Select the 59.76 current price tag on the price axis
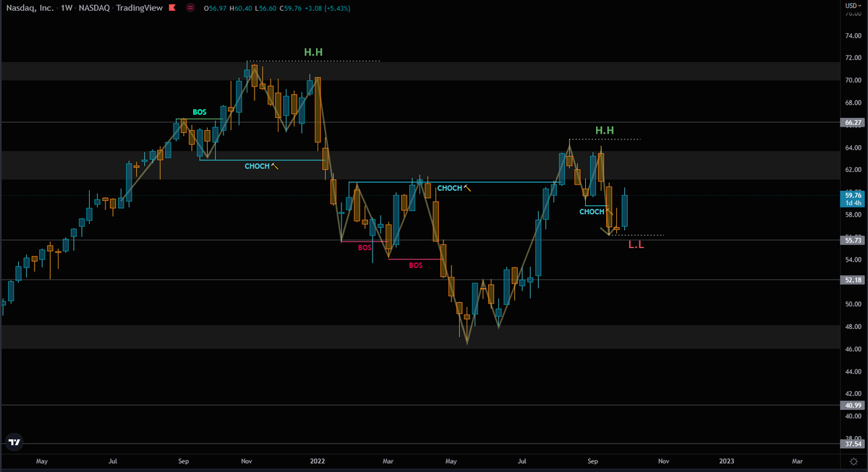 [x=853, y=198]
